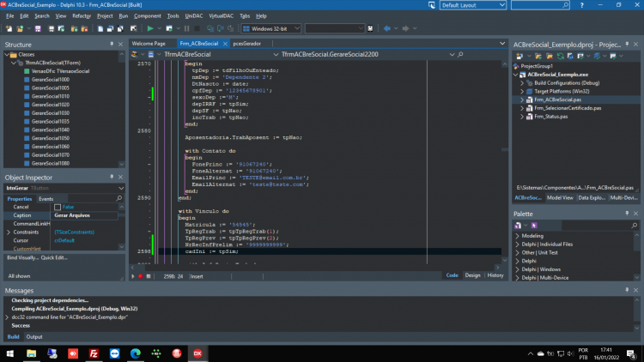Viewport: 644px width, 362px height.
Task: Open the History view tab
Action: (x=495, y=275)
